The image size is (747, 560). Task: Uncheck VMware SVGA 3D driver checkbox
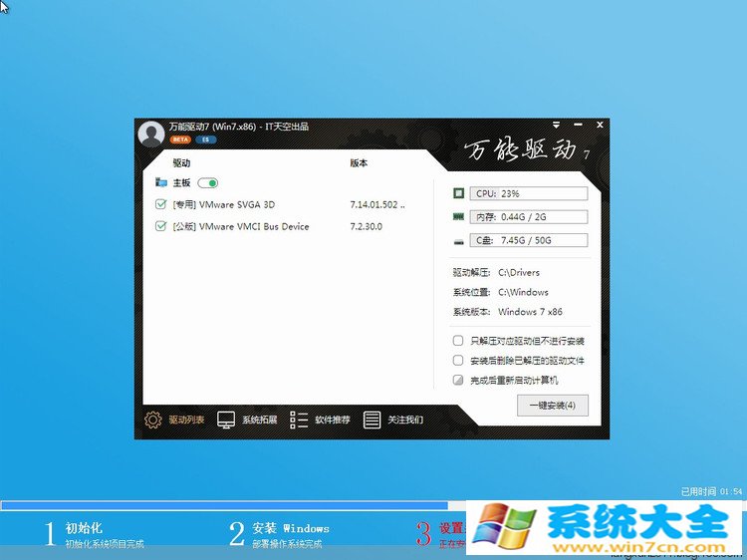pos(161,204)
